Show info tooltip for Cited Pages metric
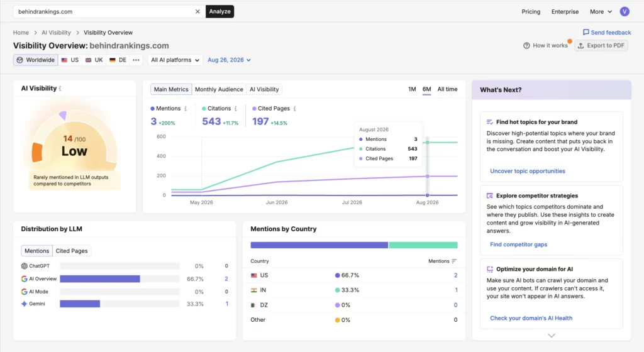Screen dimensions: 644x352 pyautogui.click(x=295, y=109)
